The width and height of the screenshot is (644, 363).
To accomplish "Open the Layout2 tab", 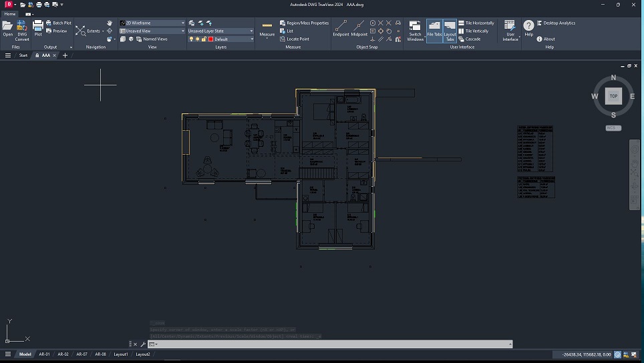I will click(142, 354).
